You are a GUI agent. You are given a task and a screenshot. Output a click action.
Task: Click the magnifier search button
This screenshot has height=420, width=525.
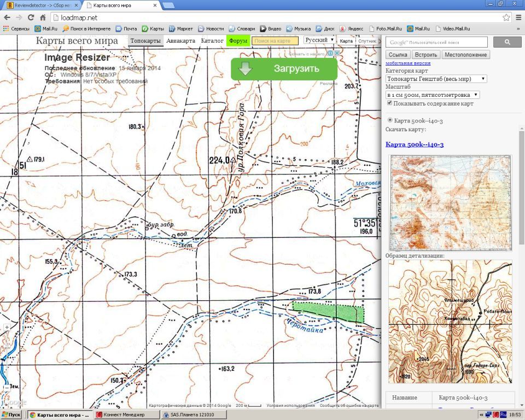tap(507, 42)
